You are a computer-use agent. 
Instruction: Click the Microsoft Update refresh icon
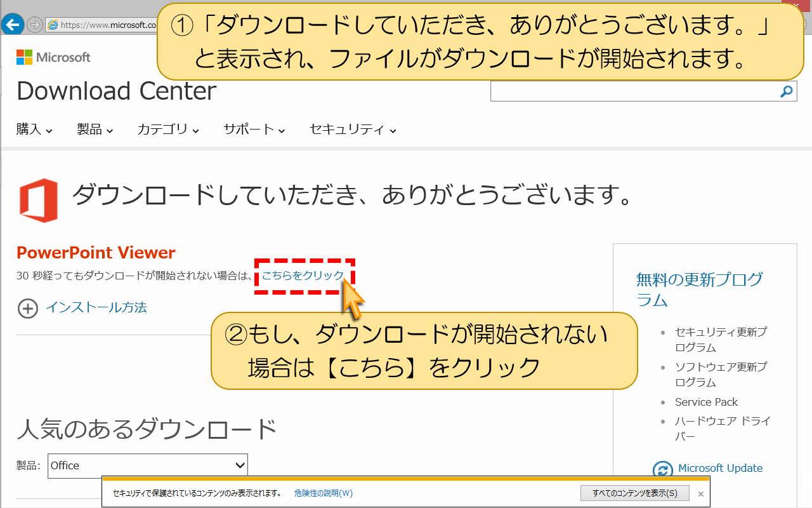point(663,470)
